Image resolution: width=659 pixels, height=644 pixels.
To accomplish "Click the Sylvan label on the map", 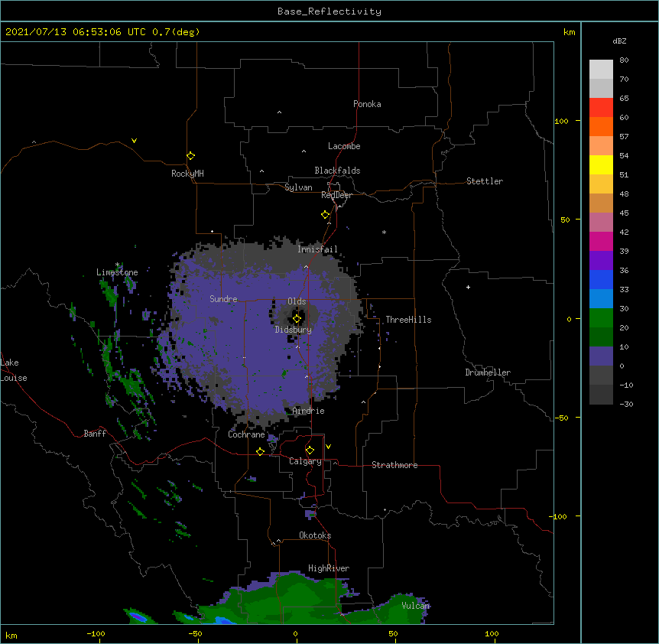I will [x=298, y=187].
